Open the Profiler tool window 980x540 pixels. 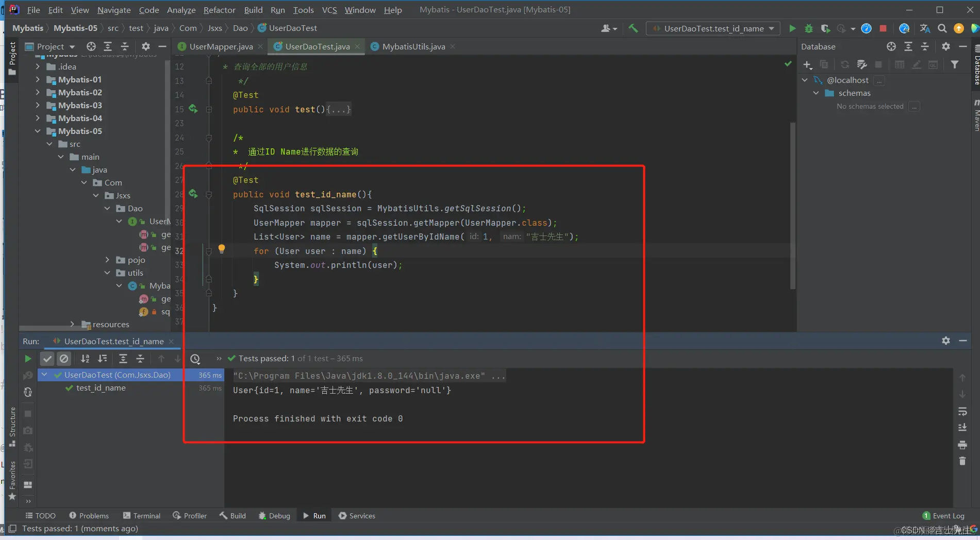point(190,516)
